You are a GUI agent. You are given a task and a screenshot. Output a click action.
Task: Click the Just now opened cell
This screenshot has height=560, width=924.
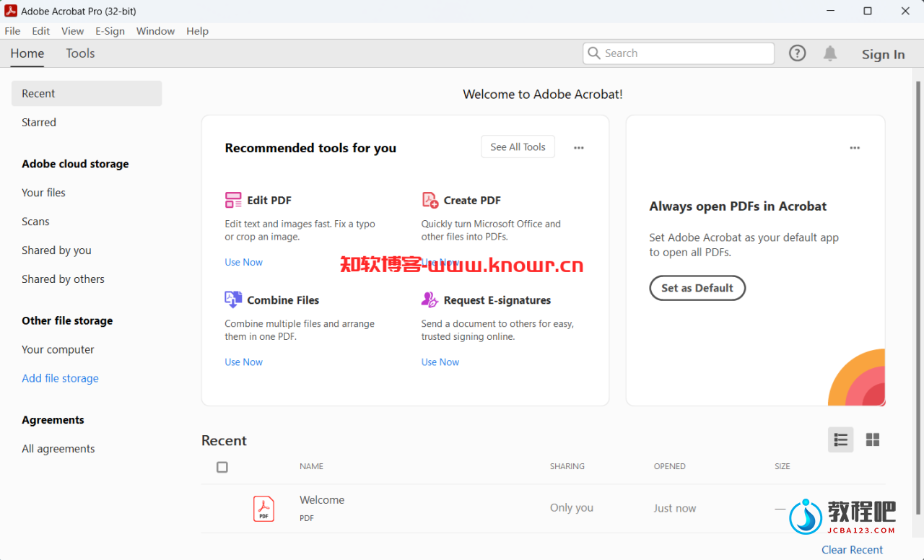tap(675, 508)
